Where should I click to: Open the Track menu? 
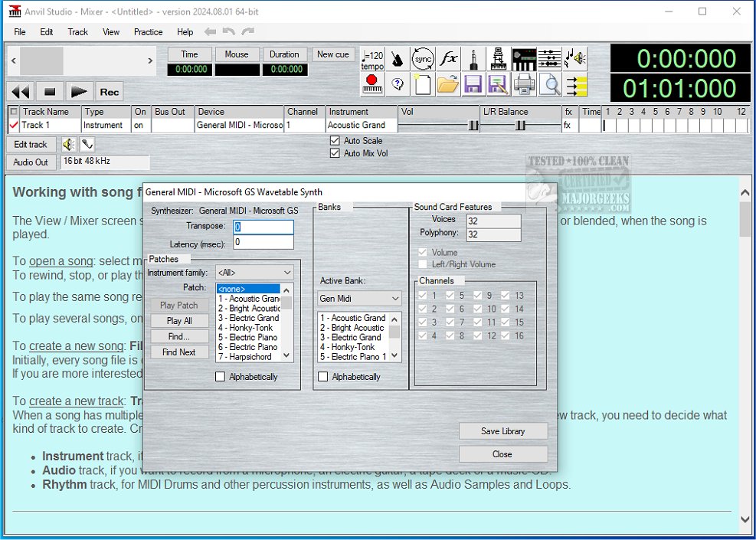[x=77, y=32]
